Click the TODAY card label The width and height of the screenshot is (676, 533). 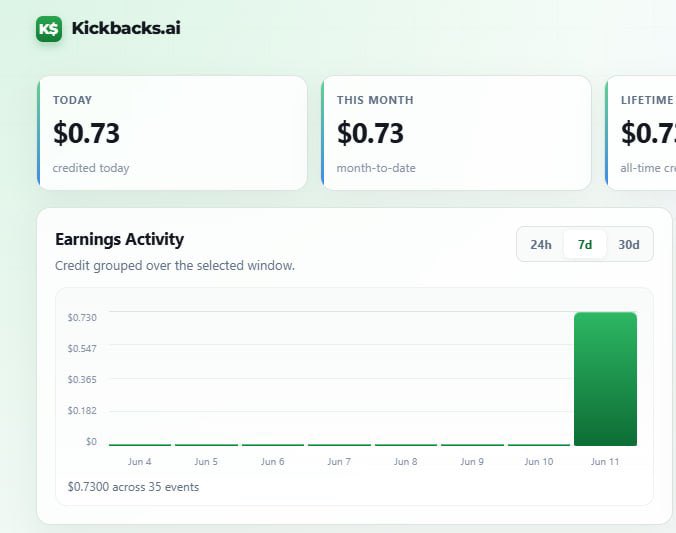coord(72,100)
